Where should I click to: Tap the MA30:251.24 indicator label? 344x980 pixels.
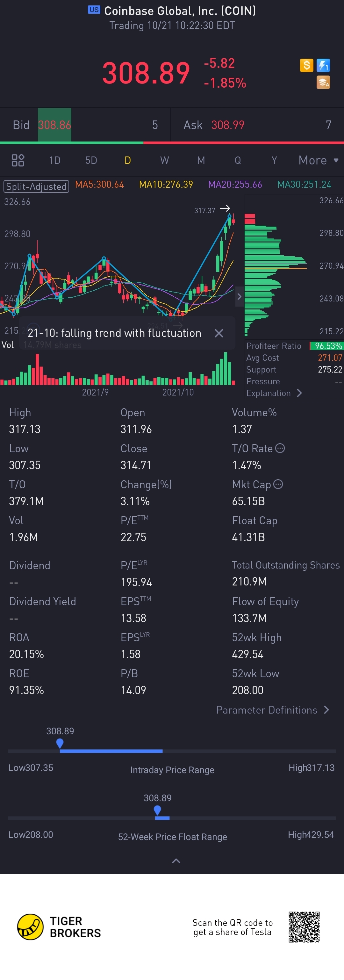[x=305, y=185]
